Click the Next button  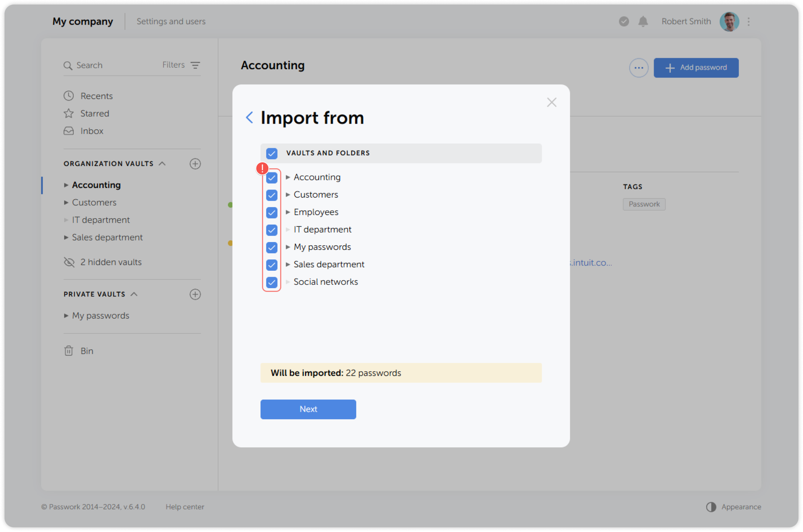pyautogui.click(x=308, y=409)
